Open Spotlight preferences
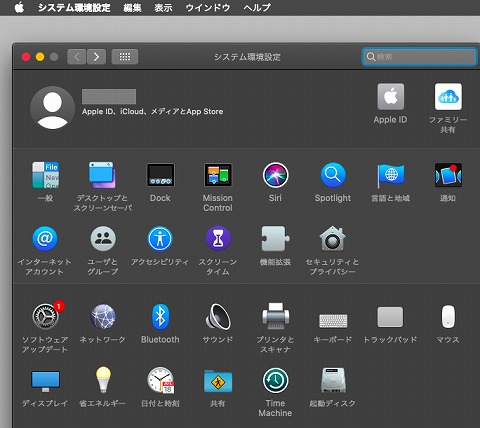This screenshot has width=480, height=428. pos(333,175)
